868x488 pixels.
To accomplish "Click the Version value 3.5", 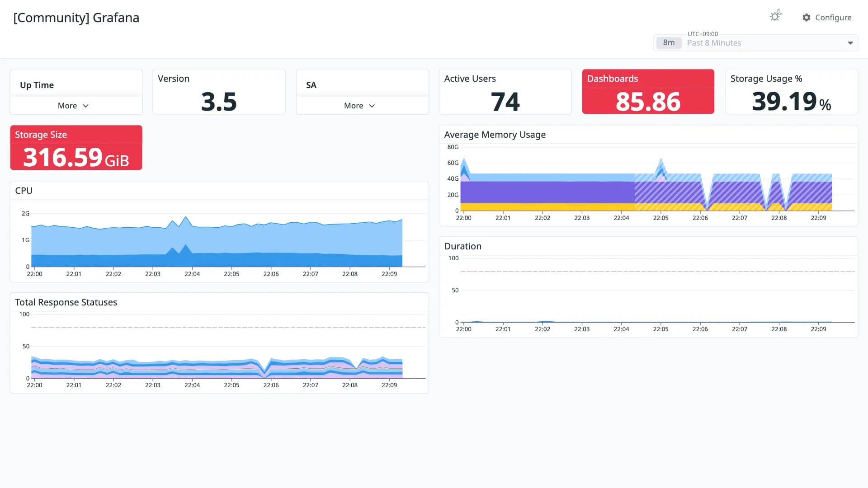I will 219,102.
